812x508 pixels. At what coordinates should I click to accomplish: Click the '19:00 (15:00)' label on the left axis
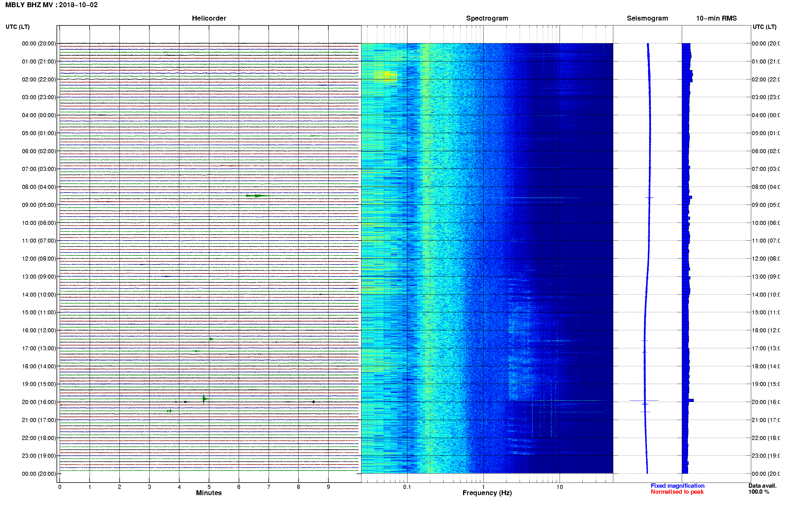pyautogui.click(x=39, y=384)
